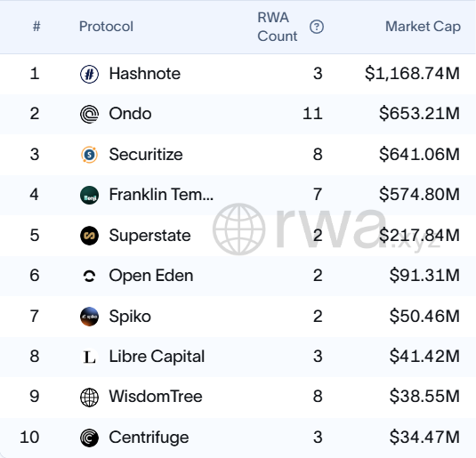Viewport: 476px width, 458px height.
Task: Sort table by Market Cap column
Action: (423, 27)
